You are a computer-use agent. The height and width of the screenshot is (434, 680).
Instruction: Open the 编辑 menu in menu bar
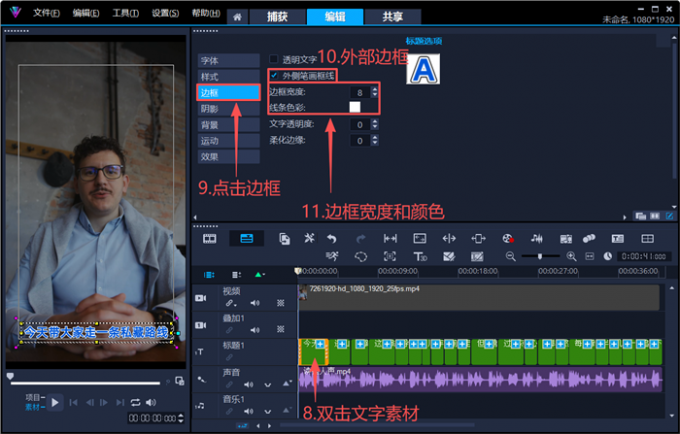[x=85, y=13]
